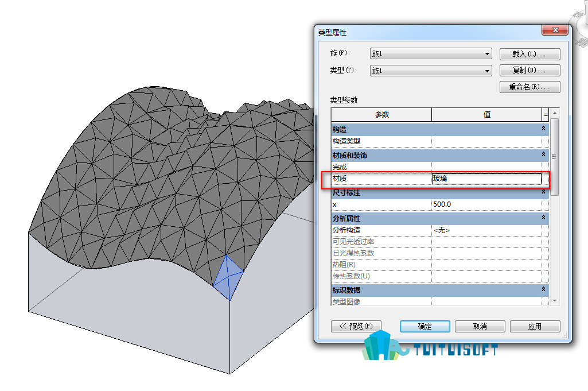Click the 载入(L)... load button
Screen dimensions: 588x391
click(x=529, y=54)
